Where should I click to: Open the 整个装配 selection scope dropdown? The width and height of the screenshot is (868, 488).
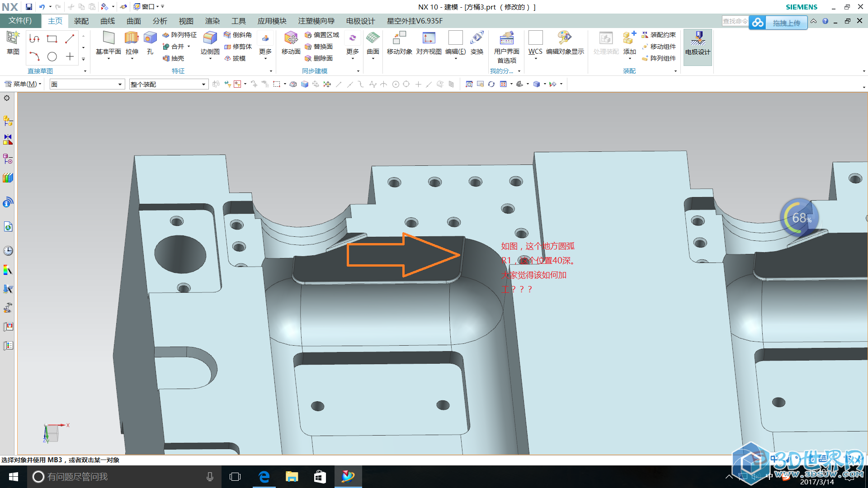click(169, 84)
